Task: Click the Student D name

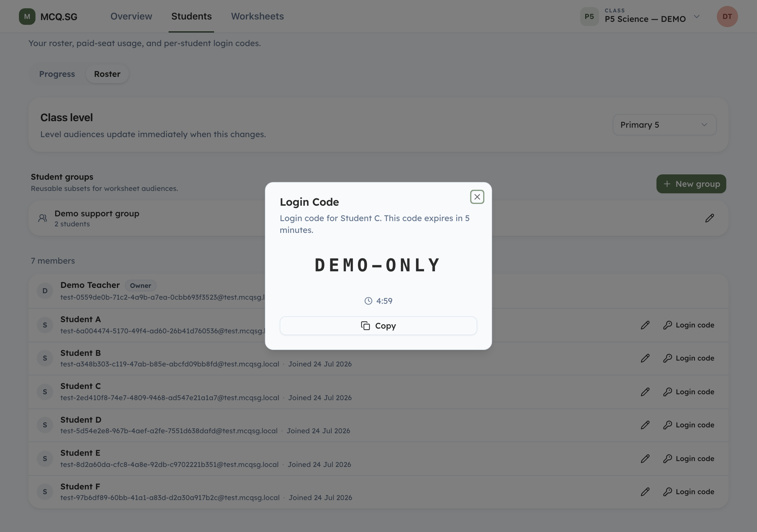Action: [x=81, y=420]
